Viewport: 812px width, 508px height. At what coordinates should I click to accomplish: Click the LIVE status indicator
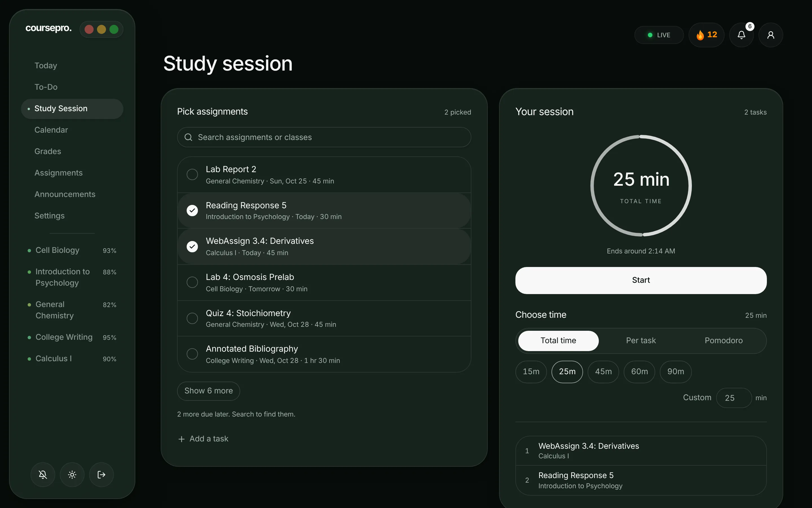pyautogui.click(x=659, y=35)
